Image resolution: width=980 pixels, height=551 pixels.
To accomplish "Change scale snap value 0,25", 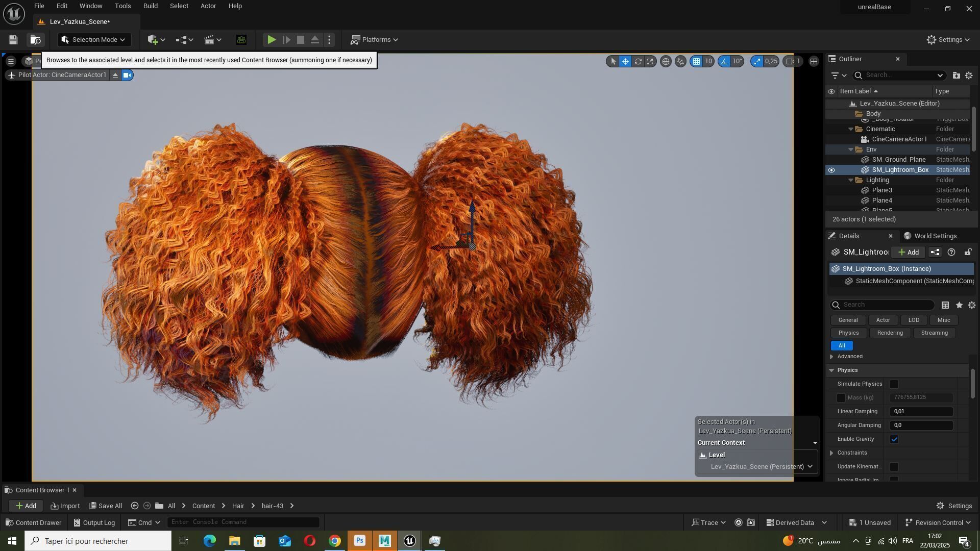I will [x=771, y=61].
